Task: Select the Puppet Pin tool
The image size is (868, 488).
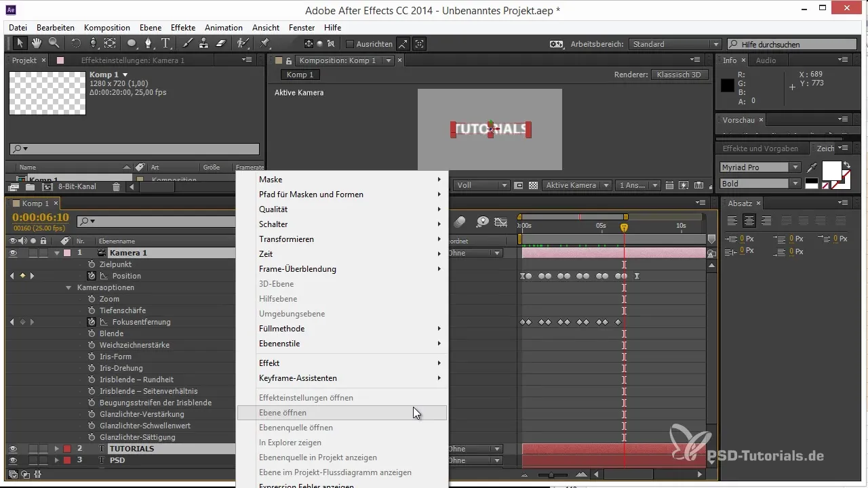Action: pos(265,43)
